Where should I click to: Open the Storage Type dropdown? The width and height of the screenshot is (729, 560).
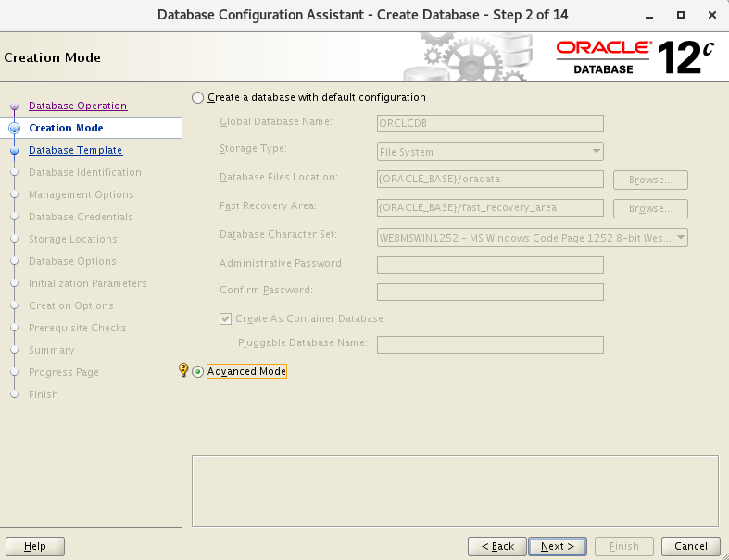(490, 152)
